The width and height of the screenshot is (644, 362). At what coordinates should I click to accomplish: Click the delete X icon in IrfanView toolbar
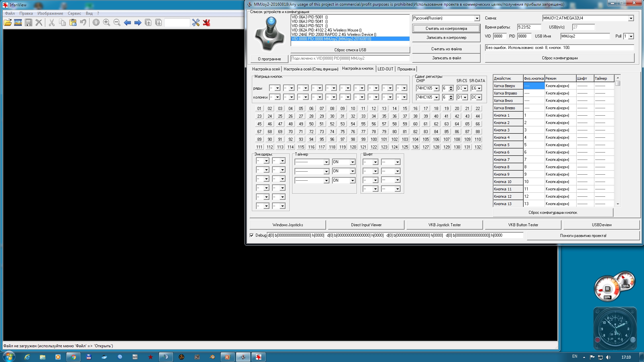39,22
